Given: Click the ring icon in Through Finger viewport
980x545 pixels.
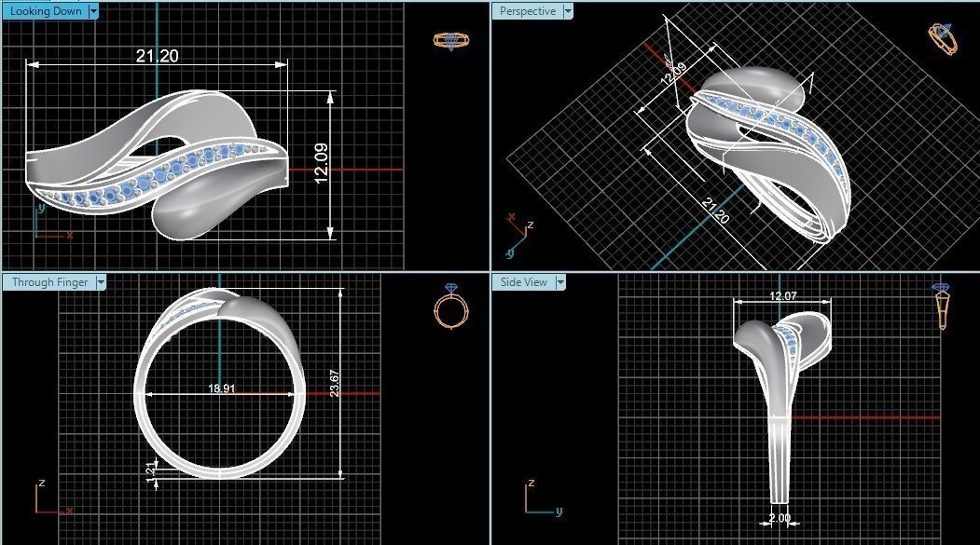Looking at the screenshot, I should 451,306.
